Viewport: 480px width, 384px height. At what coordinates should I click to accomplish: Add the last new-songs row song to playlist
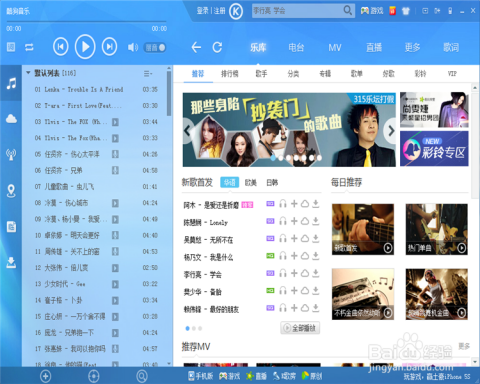click(294, 308)
